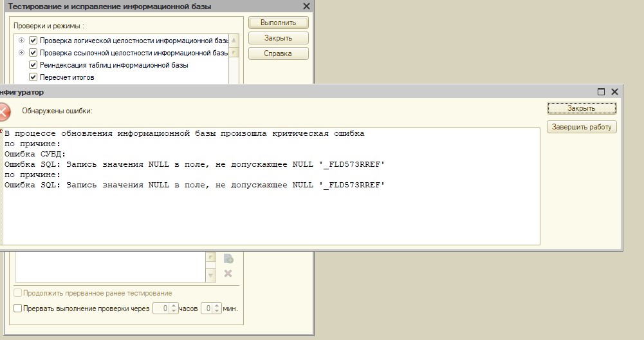Decrease the minutes (мин.) spinner value
The image size is (644, 340).
[x=216, y=311]
